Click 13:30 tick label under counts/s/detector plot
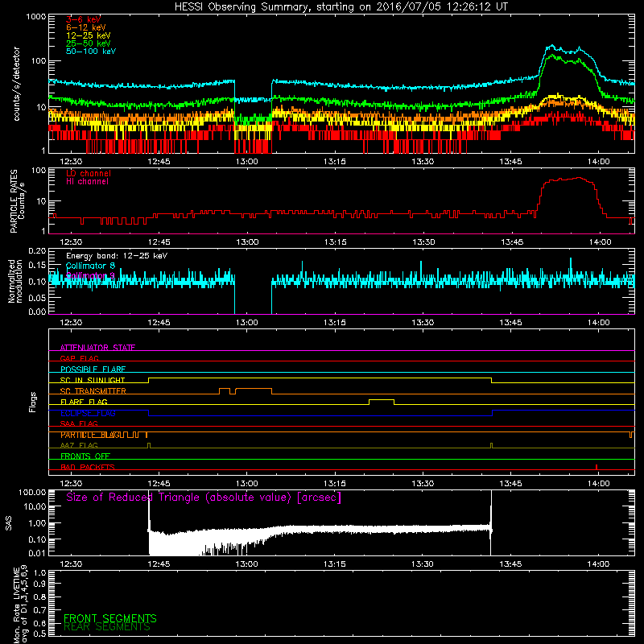Image resolution: width=644 pixels, height=644 pixels. 423,162
